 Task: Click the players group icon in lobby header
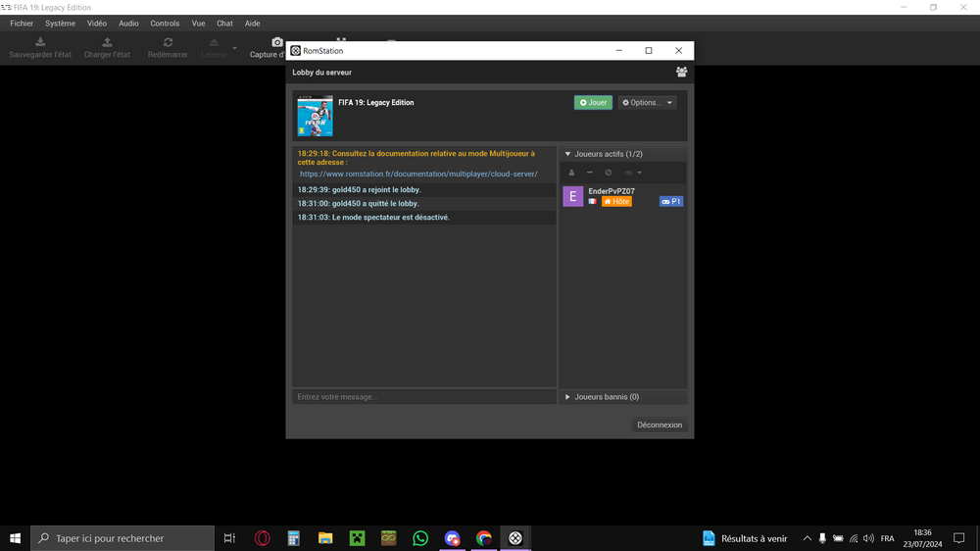click(x=681, y=72)
